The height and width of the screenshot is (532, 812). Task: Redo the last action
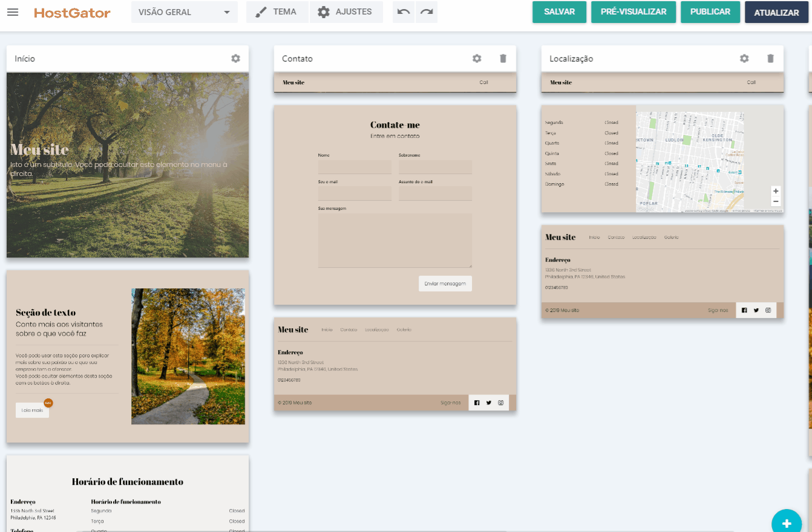tap(427, 12)
